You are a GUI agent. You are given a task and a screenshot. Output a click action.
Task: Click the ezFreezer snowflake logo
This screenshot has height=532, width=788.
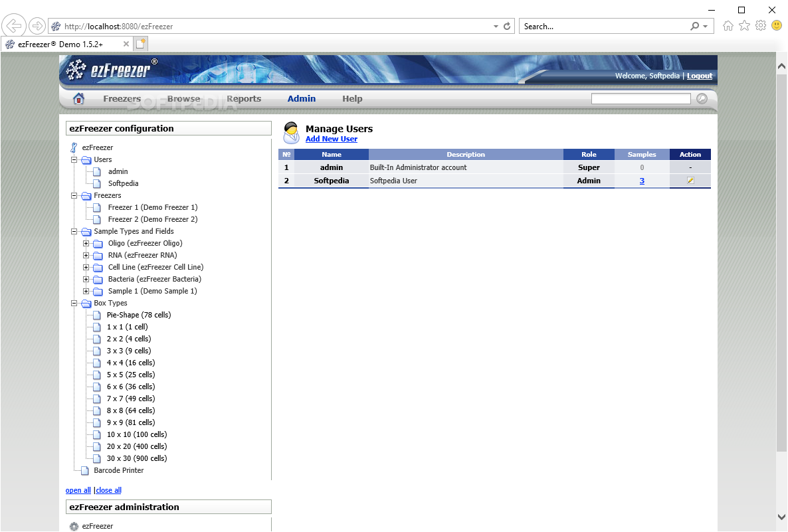[x=76, y=69]
